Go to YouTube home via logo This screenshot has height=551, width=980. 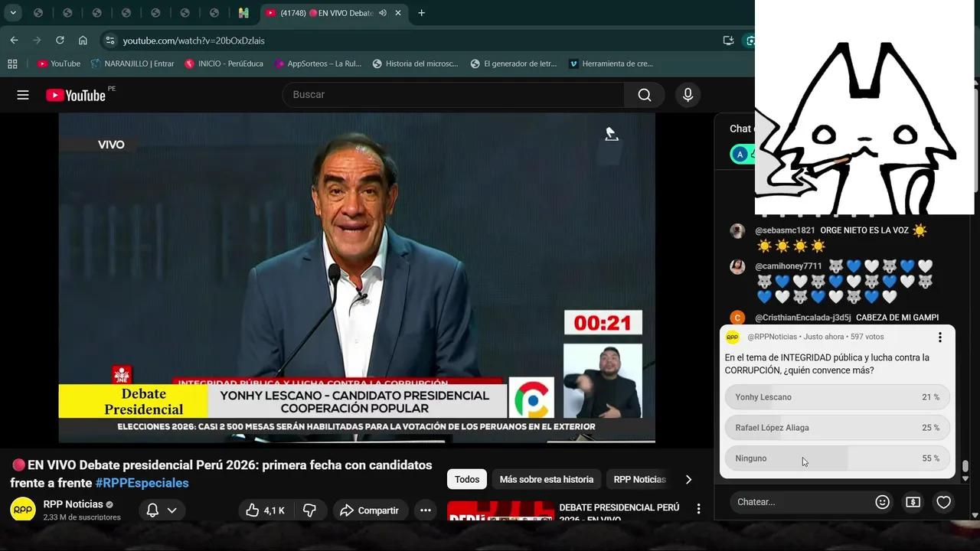coord(76,95)
